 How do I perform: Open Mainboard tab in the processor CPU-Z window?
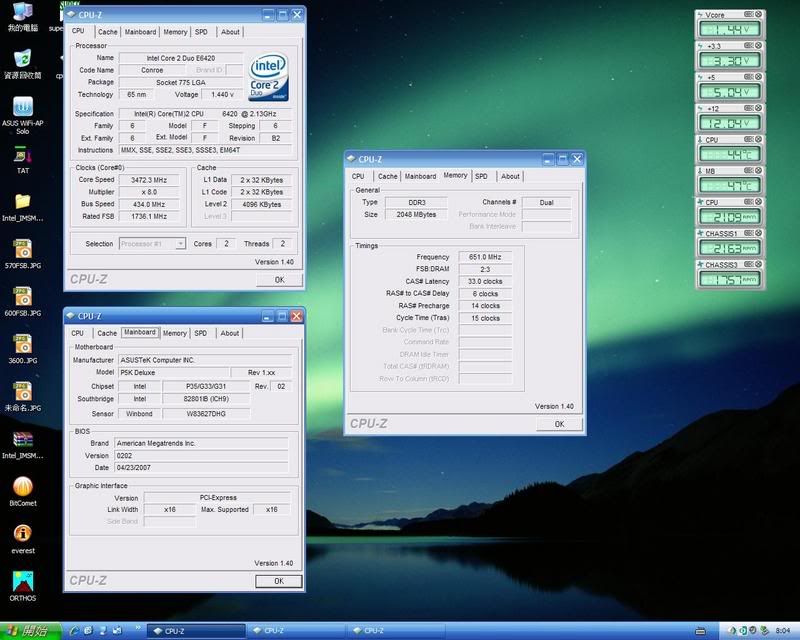tap(140, 32)
